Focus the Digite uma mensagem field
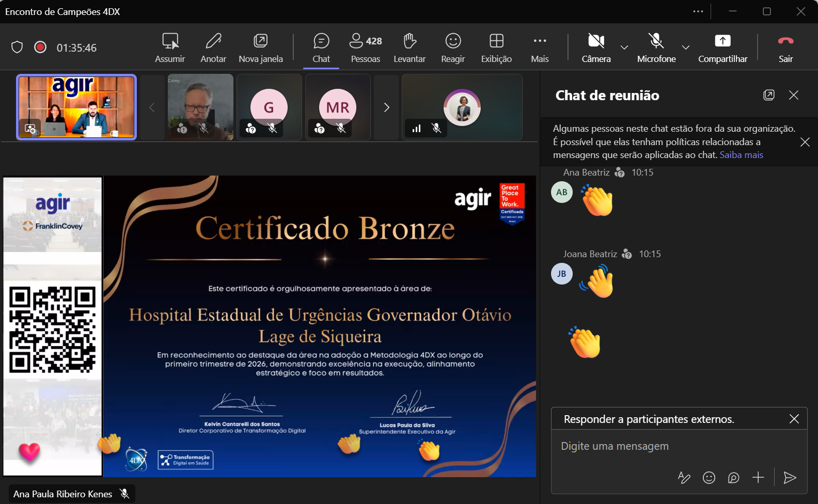Screen dimensions: 818x504 [679, 446]
